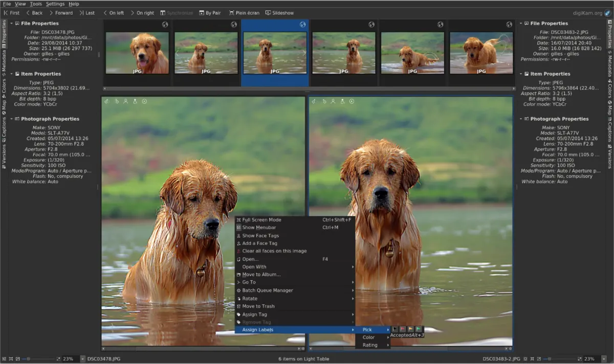Open the left zoom percentage dropdown
Image resolution: width=614 pixels, height=364 pixels.
tap(83, 359)
